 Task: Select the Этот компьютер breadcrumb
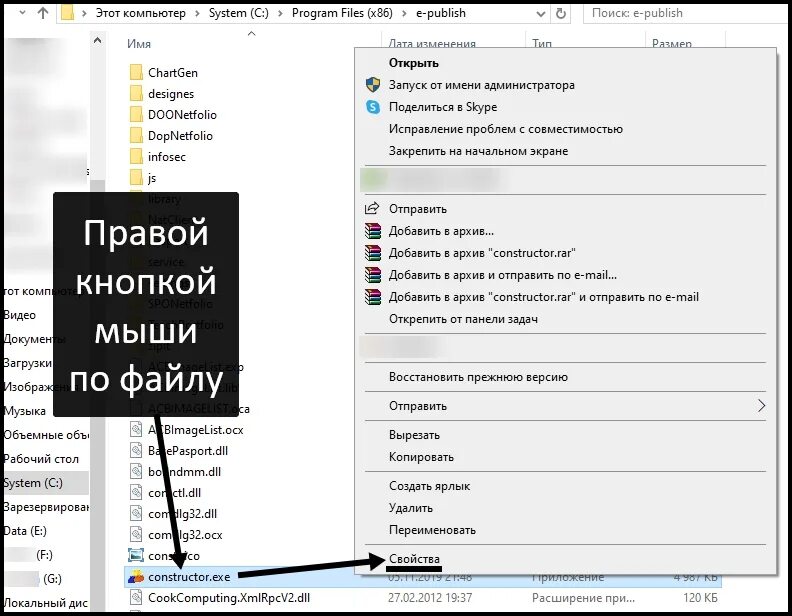pos(140,13)
